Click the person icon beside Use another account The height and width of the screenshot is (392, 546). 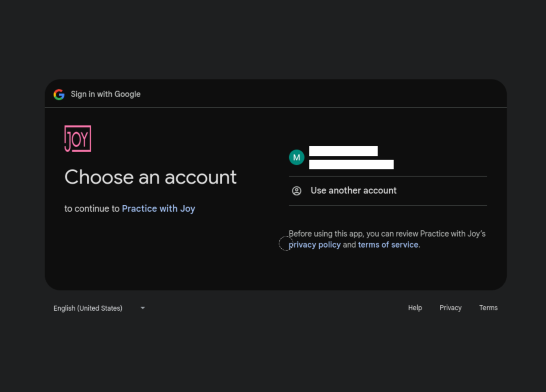click(x=297, y=191)
